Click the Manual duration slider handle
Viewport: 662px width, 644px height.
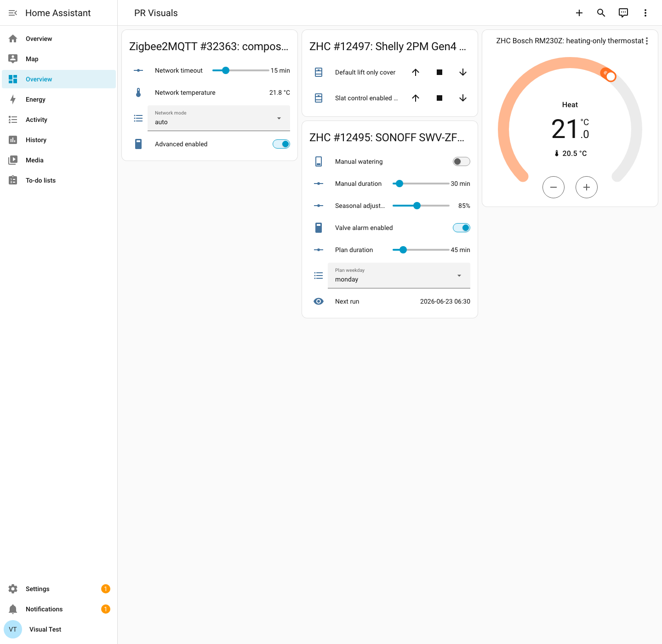[399, 184]
